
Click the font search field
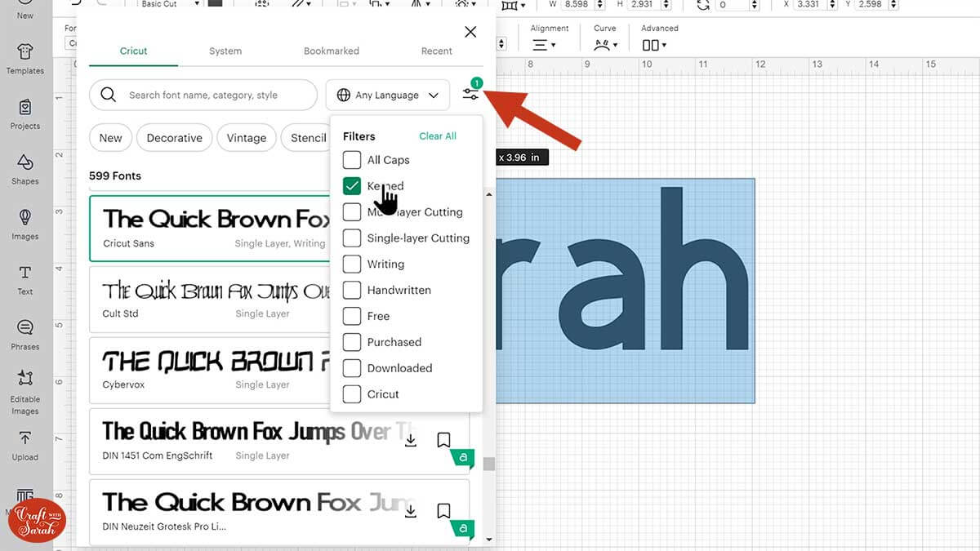(x=203, y=95)
